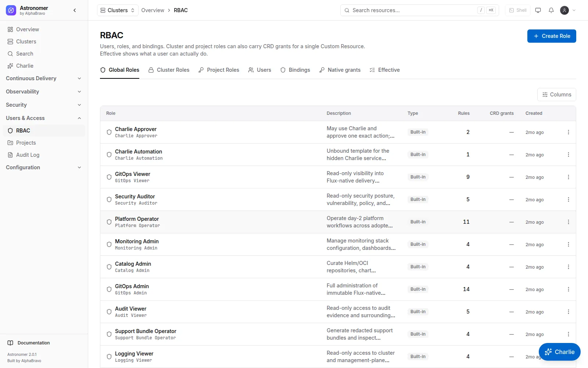Screen dimensions: 588x368
Task: Go to Clusters in the sidebar
Action: [44, 42]
